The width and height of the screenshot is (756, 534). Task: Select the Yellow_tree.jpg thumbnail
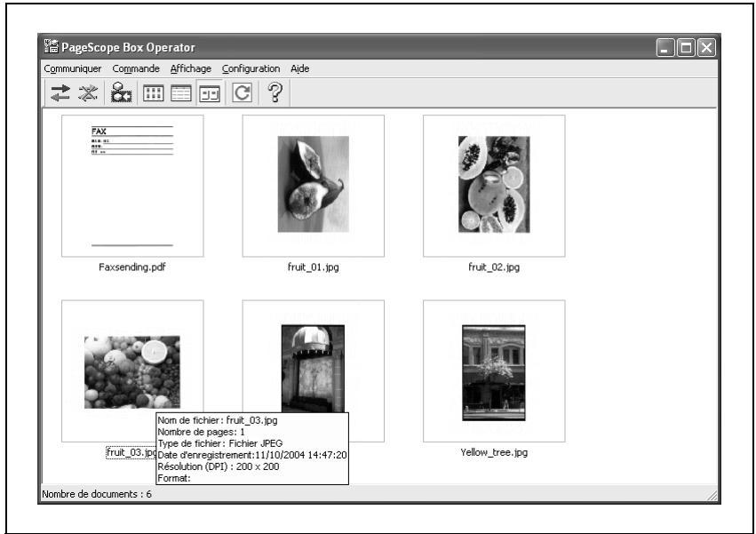tap(494, 371)
